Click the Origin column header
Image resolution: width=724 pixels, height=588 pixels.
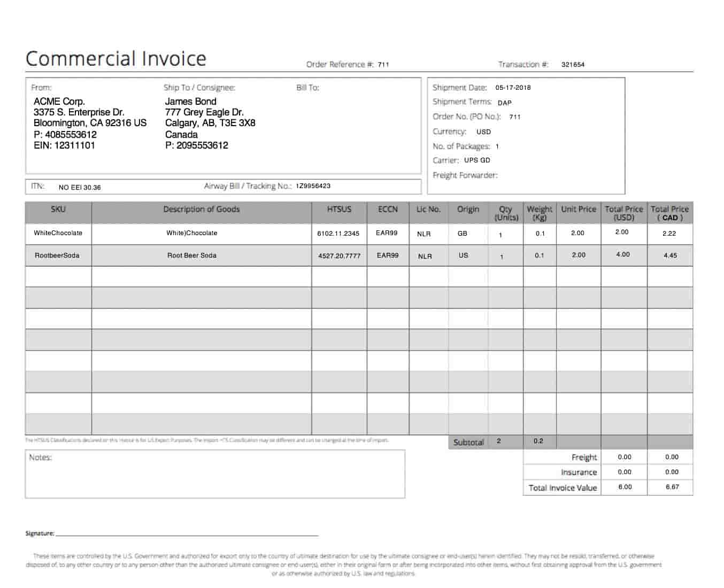[x=468, y=213]
